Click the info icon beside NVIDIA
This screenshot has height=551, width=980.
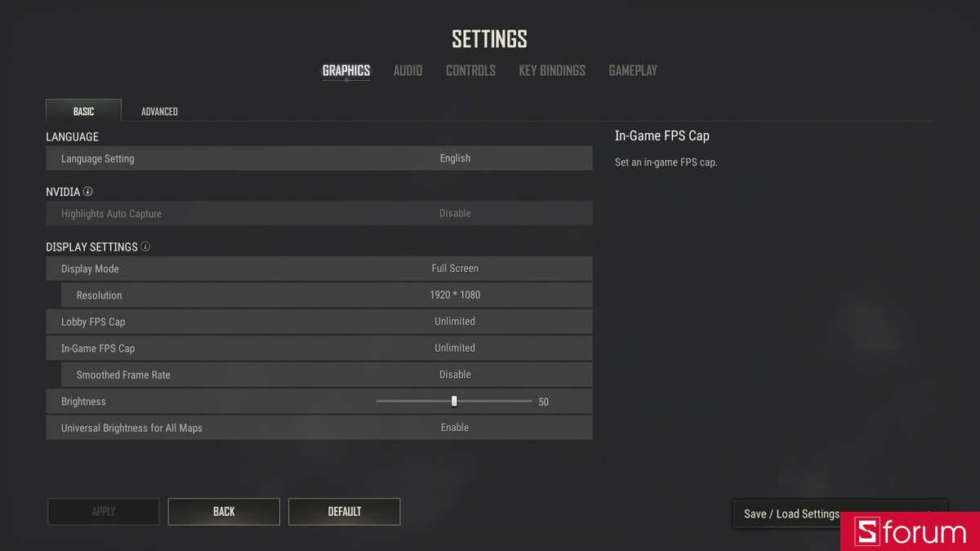88,192
